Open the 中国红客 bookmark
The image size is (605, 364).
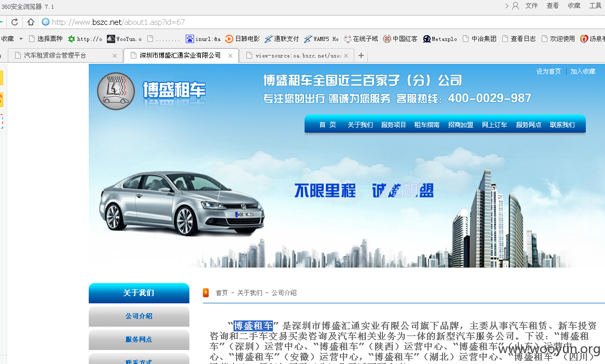[x=400, y=39]
